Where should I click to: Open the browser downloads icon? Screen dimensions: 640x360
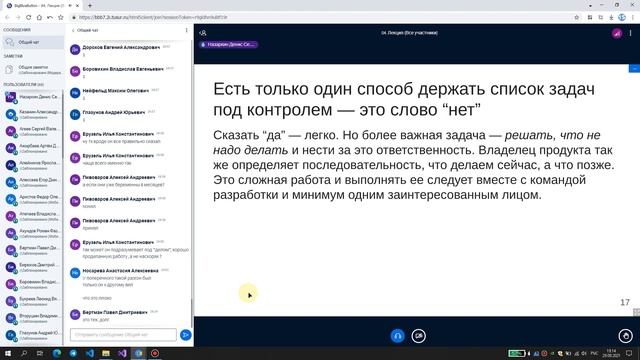click(611, 18)
